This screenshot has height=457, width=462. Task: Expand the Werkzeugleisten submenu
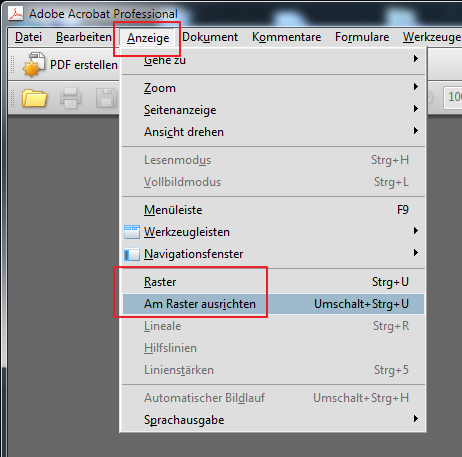point(273,232)
